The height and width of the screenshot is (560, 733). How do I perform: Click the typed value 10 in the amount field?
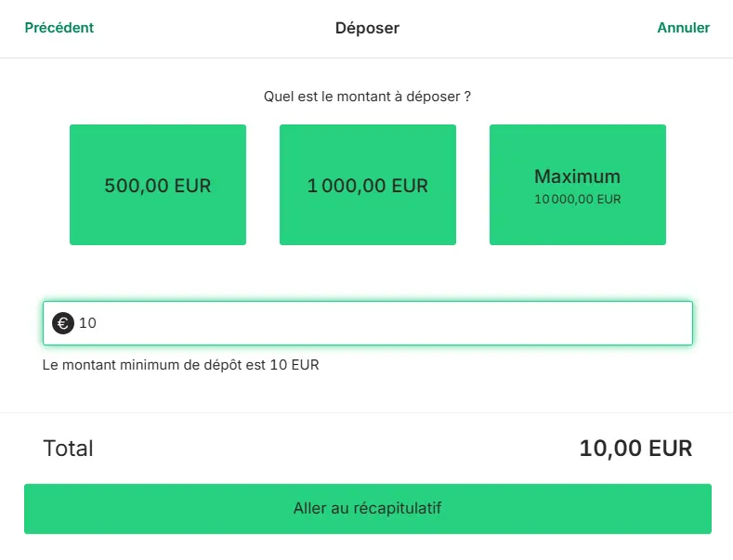87,323
